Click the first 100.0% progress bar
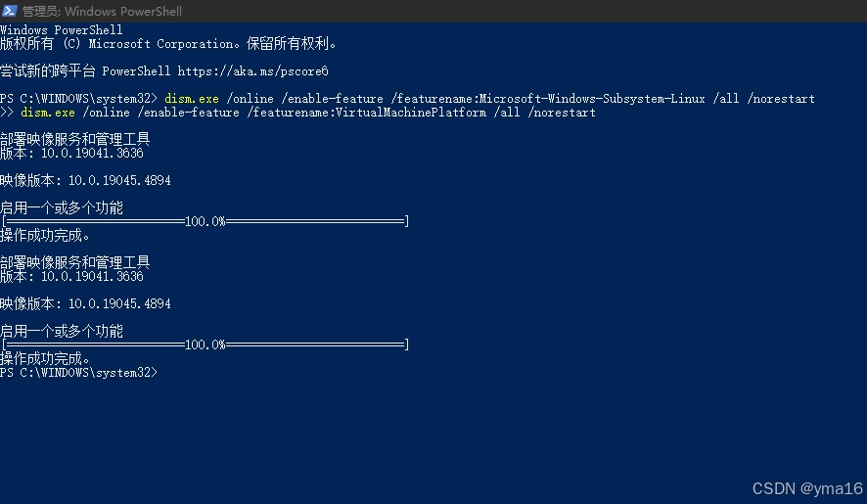 pyautogui.click(x=205, y=222)
